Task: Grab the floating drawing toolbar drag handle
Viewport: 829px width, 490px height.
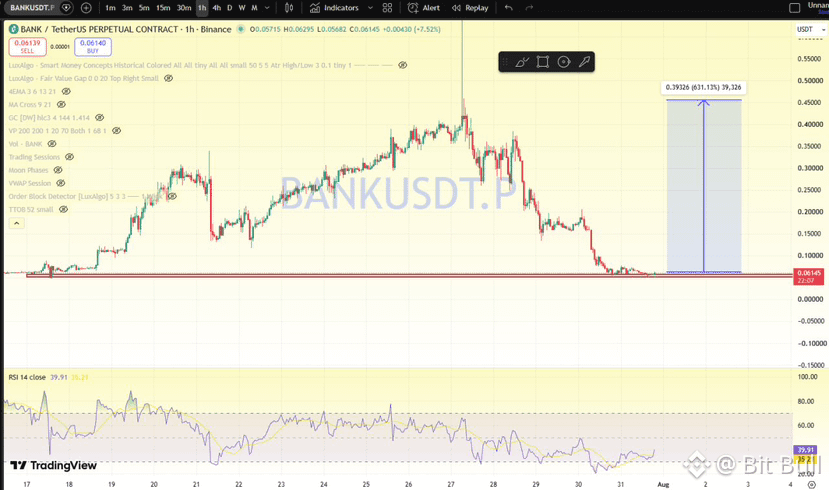Action: coord(505,62)
